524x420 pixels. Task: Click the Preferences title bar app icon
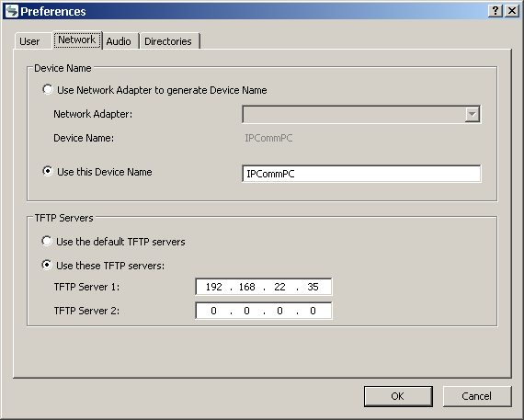[12, 11]
